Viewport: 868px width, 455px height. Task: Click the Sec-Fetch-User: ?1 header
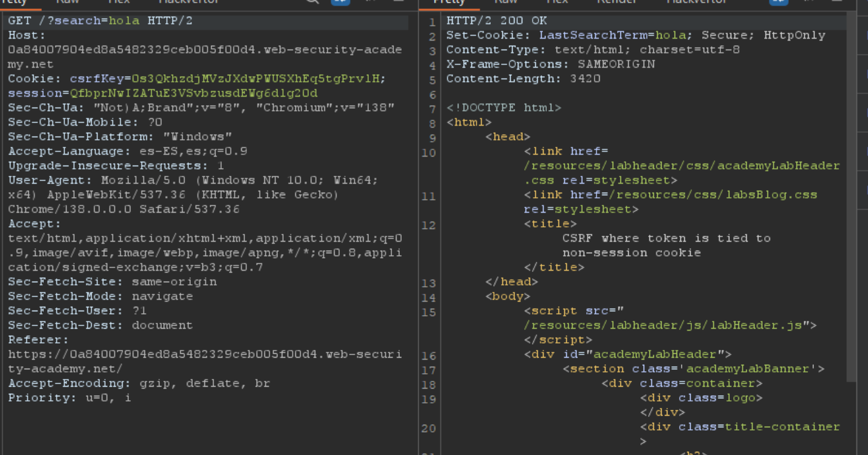click(77, 311)
